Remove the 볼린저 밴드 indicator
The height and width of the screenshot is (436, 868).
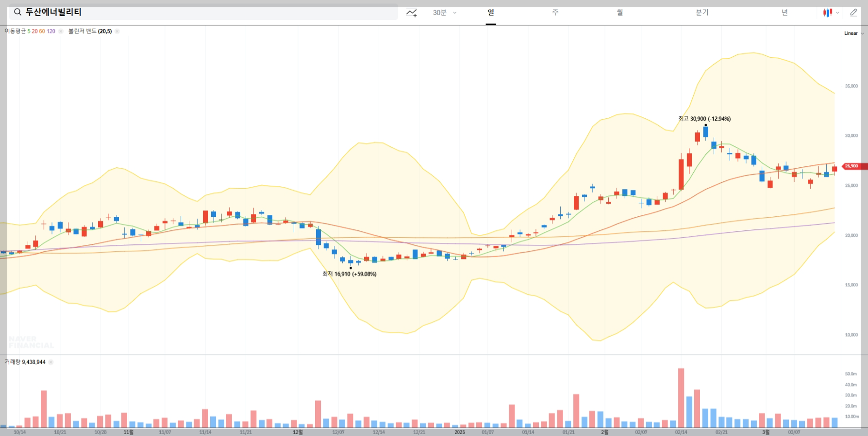[117, 31]
